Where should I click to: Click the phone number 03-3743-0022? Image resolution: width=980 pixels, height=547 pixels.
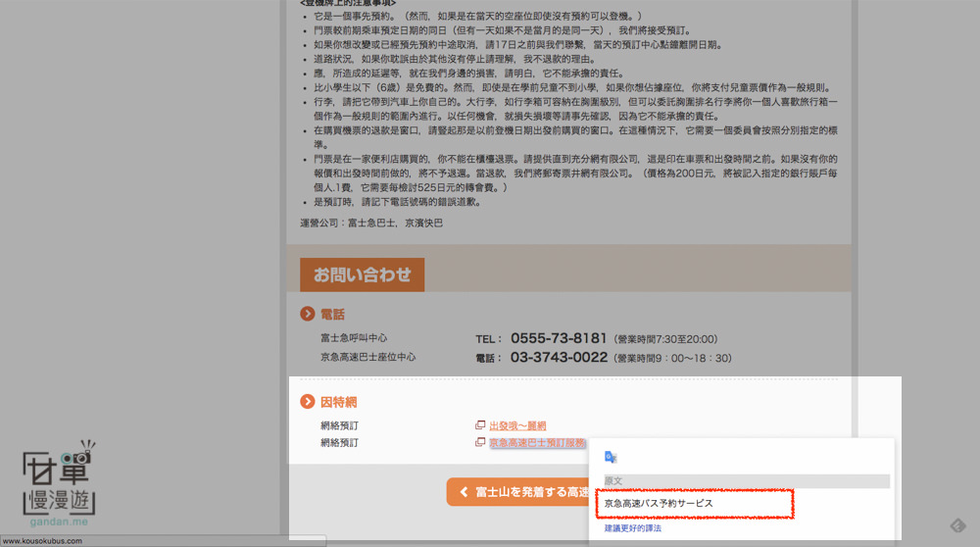tap(559, 358)
